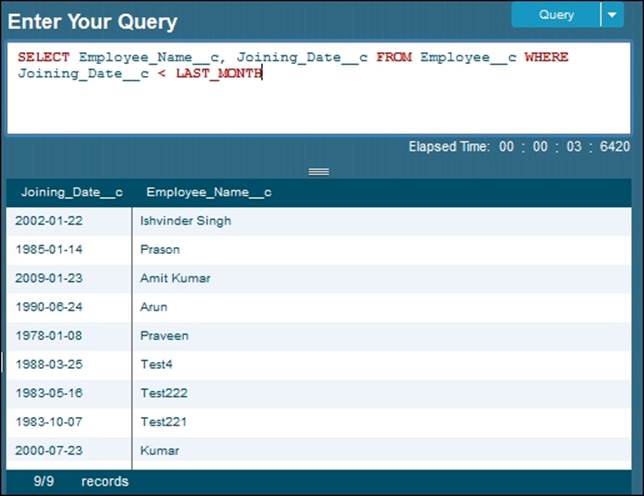Click the Query button
Screen dimensions: 644x496
pos(555,15)
